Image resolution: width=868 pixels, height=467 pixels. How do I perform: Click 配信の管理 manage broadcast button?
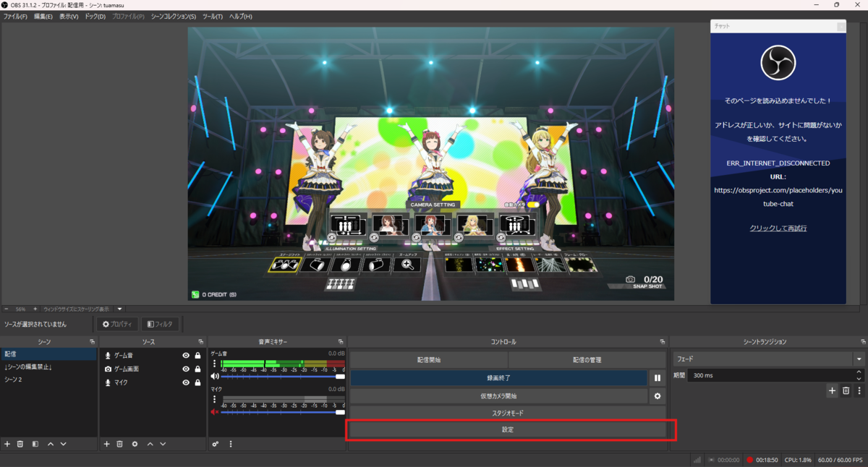click(587, 359)
